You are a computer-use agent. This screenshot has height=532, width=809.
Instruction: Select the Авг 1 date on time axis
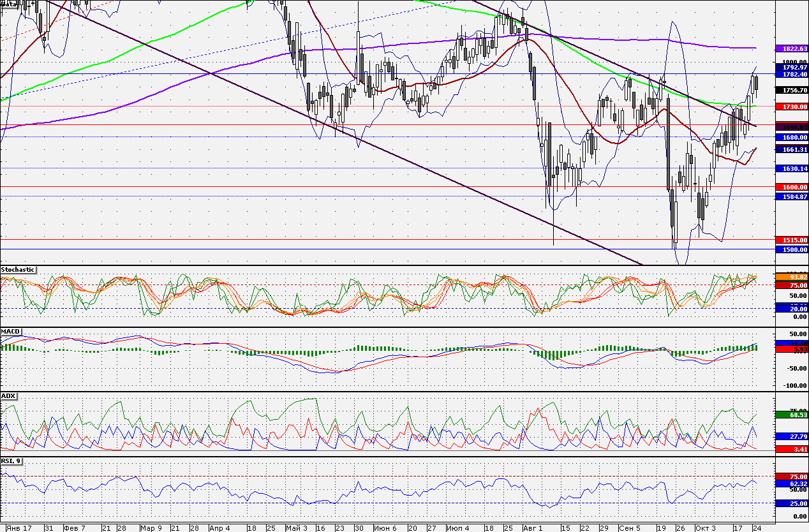pyautogui.click(x=532, y=528)
